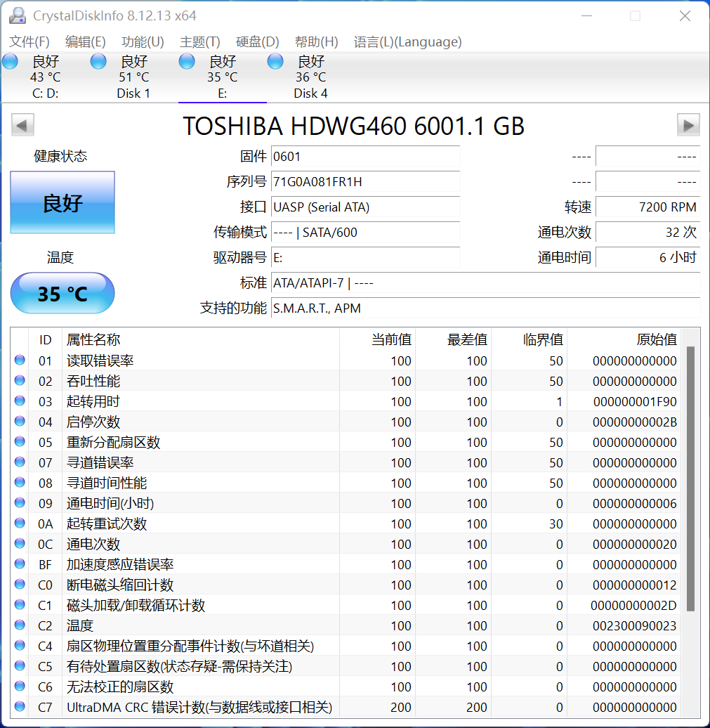Open the 功能(U) menu
This screenshot has height=728, width=710.
click(143, 41)
